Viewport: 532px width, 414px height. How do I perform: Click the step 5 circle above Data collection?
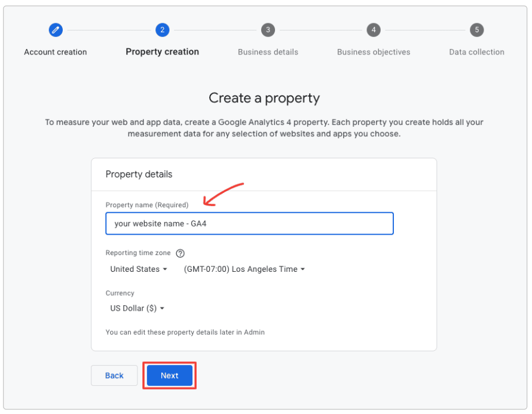click(x=476, y=30)
